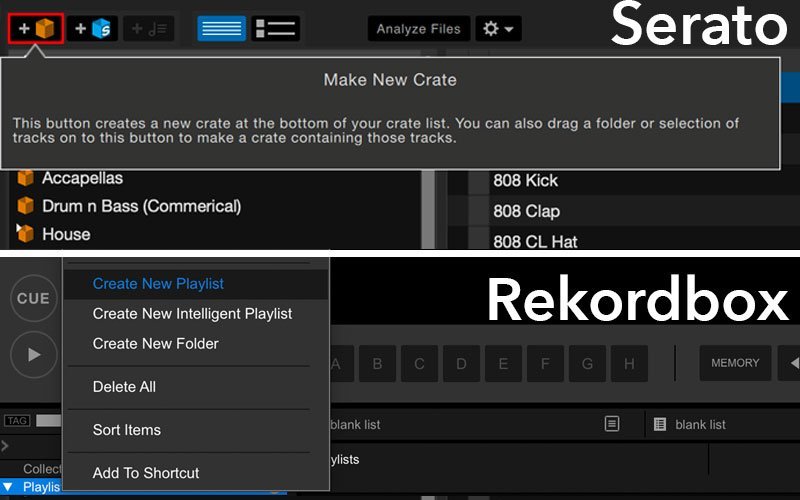
Task: Click the MEMORY button
Action: 735,363
